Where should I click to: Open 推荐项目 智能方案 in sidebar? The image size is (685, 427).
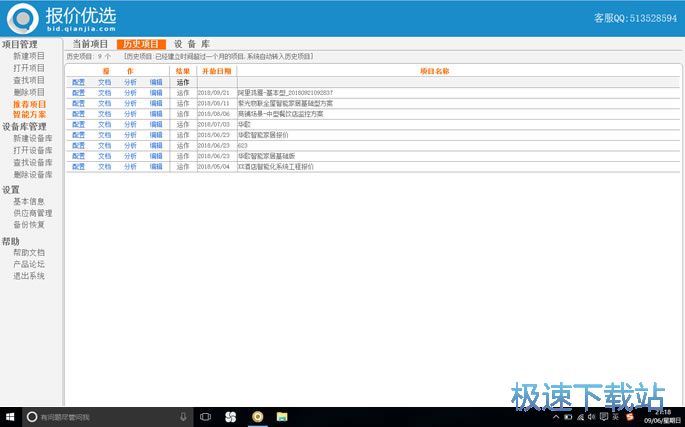29,109
